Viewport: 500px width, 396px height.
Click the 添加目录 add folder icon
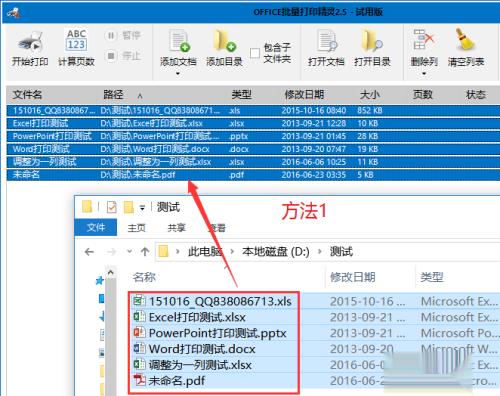point(224,41)
